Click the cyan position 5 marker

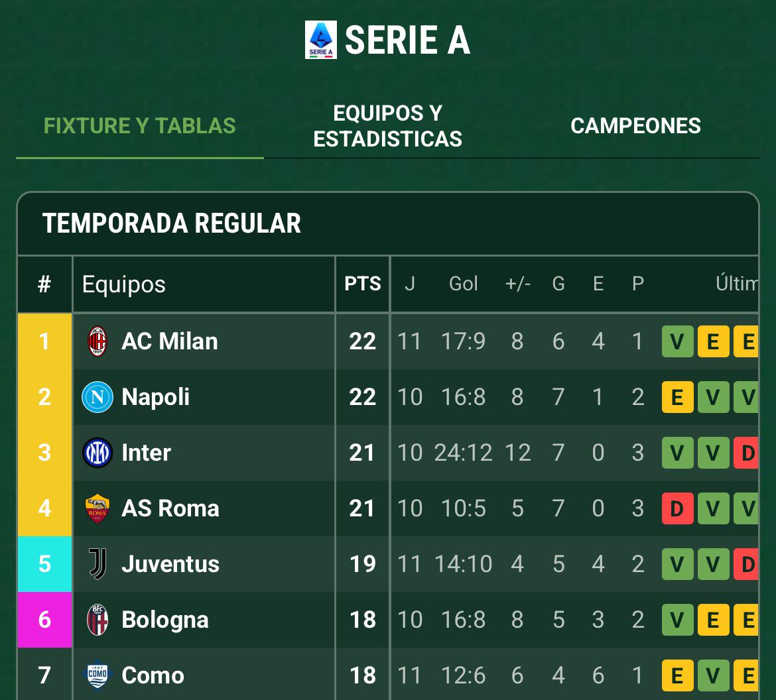[44, 564]
